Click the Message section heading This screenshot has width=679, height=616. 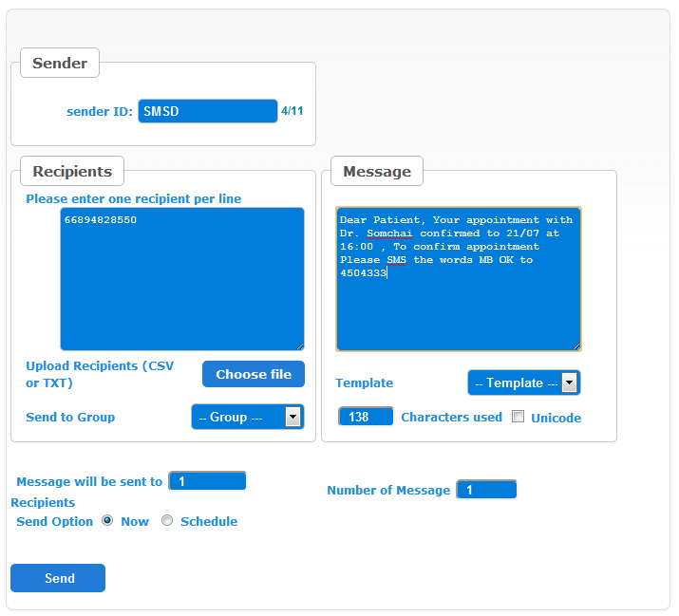point(377,172)
